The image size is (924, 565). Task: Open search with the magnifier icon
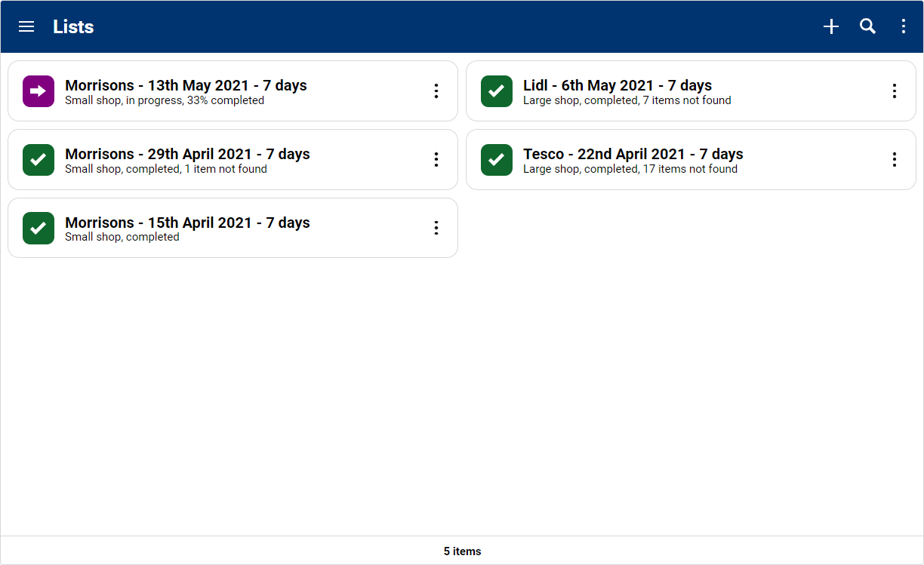click(x=868, y=27)
